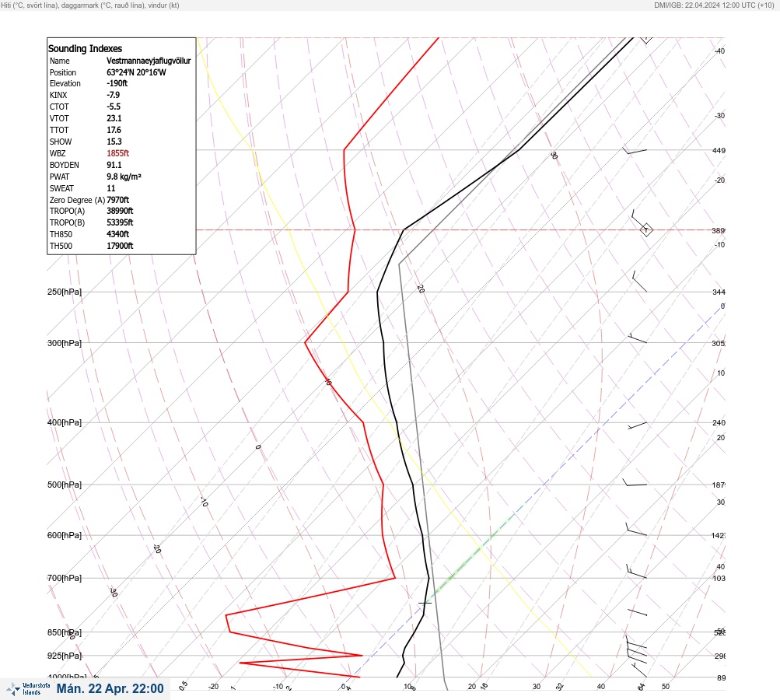Click the '240' height label on right edge

click(x=719, y=423)
